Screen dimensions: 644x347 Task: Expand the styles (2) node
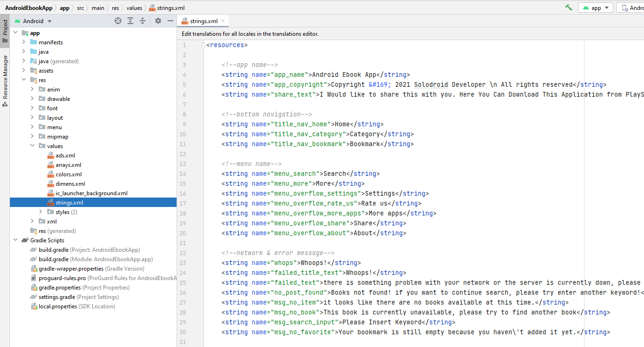41,212
